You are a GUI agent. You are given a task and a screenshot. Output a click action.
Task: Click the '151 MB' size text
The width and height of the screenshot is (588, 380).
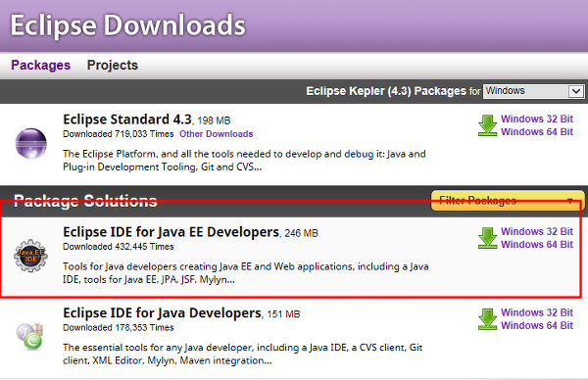pyautogui.click(x=283, y=314)
